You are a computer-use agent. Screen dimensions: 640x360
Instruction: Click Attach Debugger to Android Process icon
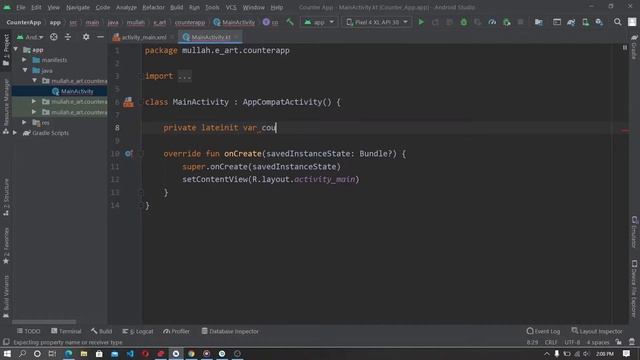point(507,22)
